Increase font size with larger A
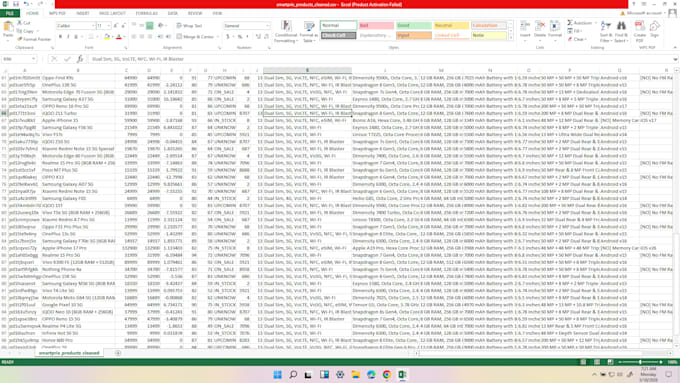Viewport: 680px width, 383px height. pyautogui.click(x=116, y=26)
